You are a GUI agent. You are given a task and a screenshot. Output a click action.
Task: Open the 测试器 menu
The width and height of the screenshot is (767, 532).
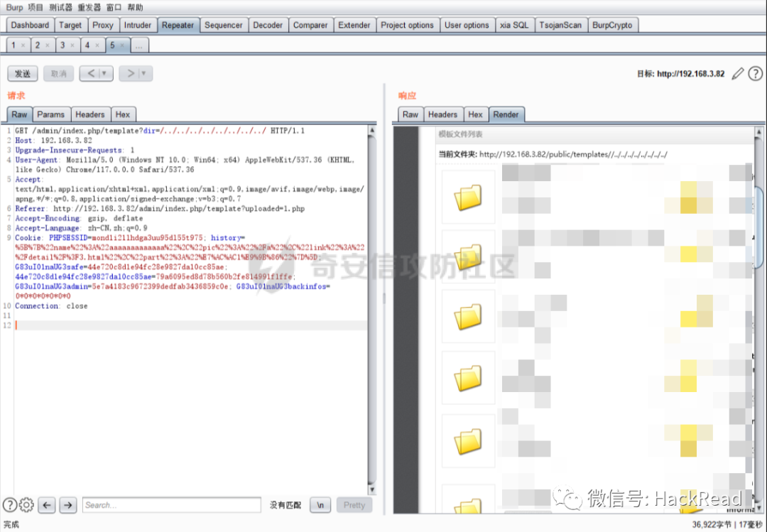(x=60, y=7)
